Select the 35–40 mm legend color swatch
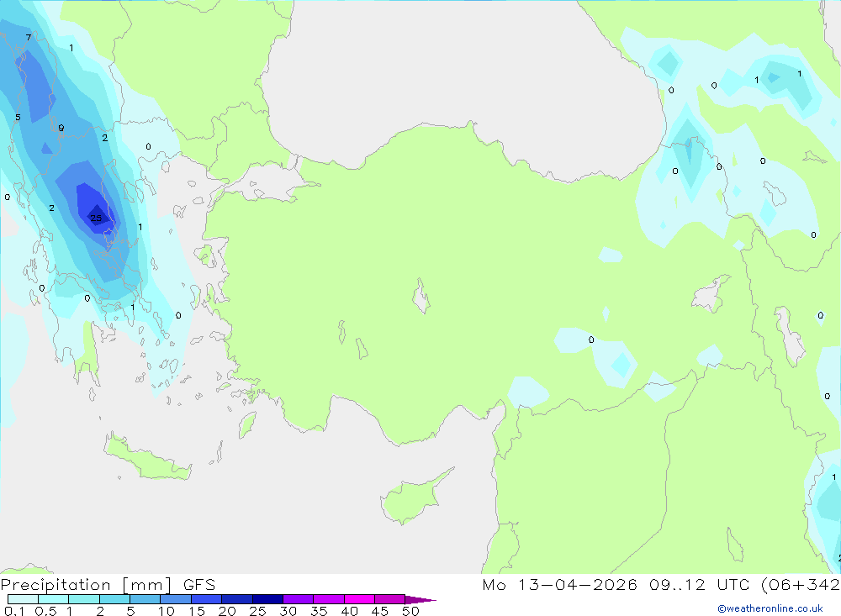The height and width of the screenshot is (616, 841). [x=328, y=599]
